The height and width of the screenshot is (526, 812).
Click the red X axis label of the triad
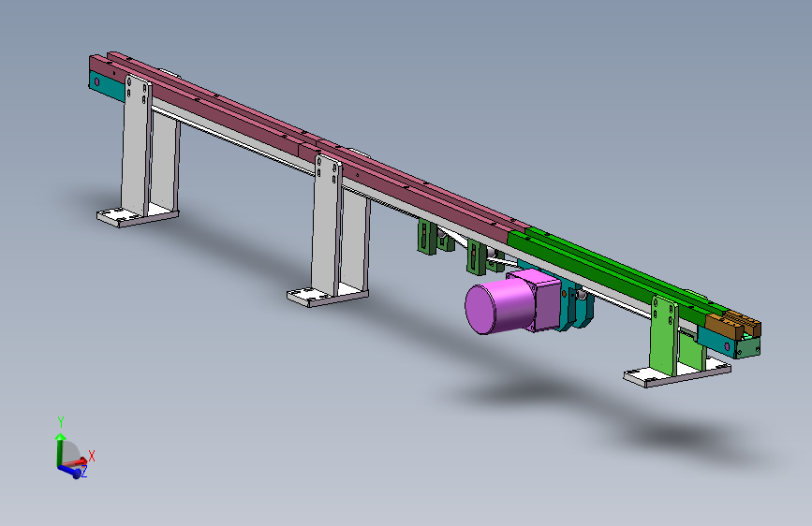coord(92,456)
